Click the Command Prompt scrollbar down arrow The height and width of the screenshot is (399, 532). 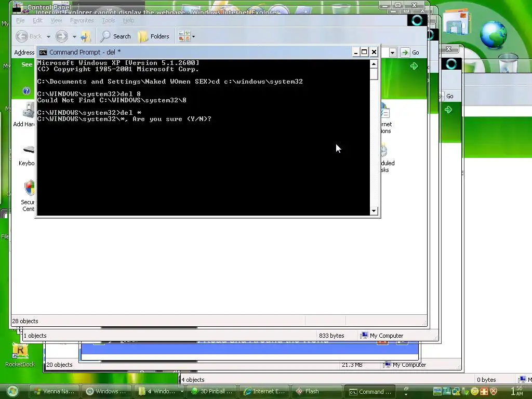[x=374, y=211]
